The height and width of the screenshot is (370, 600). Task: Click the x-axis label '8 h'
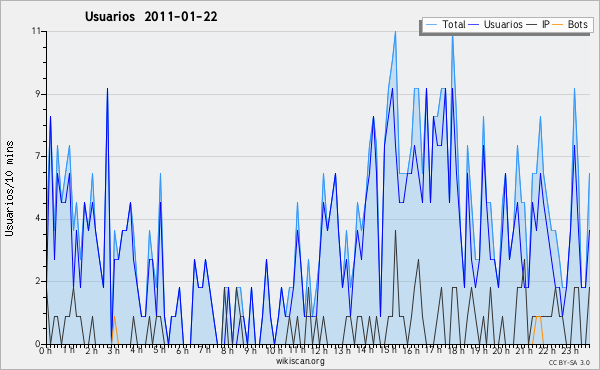click(x=227, y=351)
